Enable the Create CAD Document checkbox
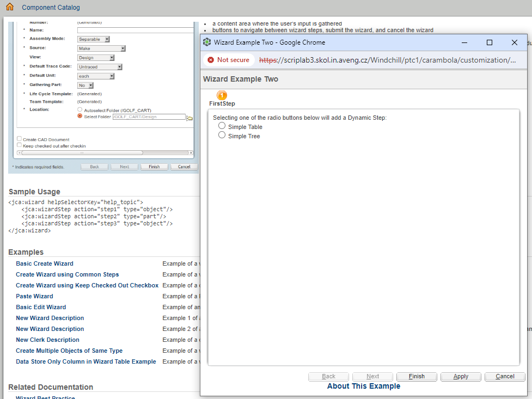Viewport: 532px width, 399px height. pyautogui.click(x=19, y=138)
